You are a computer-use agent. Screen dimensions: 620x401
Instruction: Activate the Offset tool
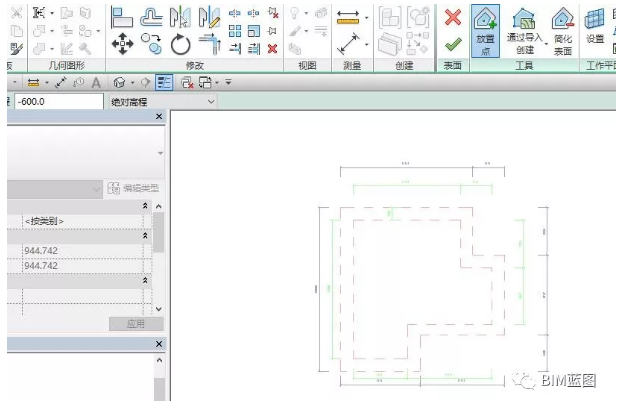tap(151, 17)
